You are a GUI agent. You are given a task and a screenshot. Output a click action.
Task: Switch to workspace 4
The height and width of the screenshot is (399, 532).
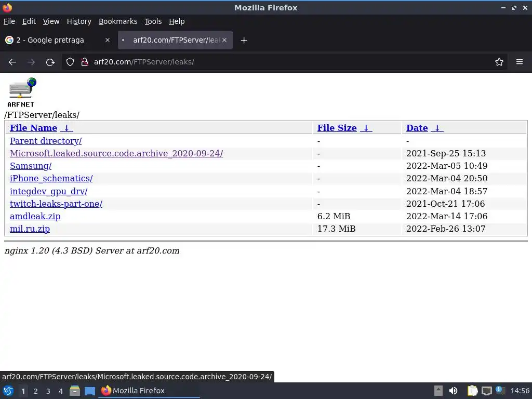61,391
